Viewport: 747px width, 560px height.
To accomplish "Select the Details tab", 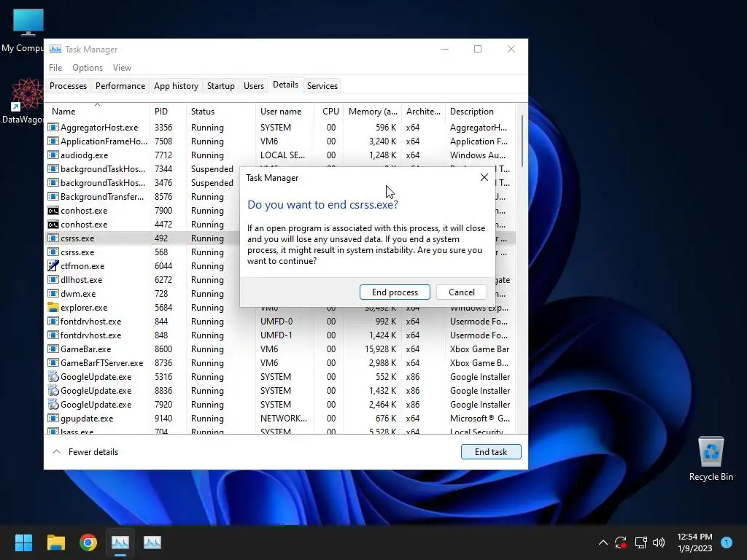I will [x=285, y=85].
